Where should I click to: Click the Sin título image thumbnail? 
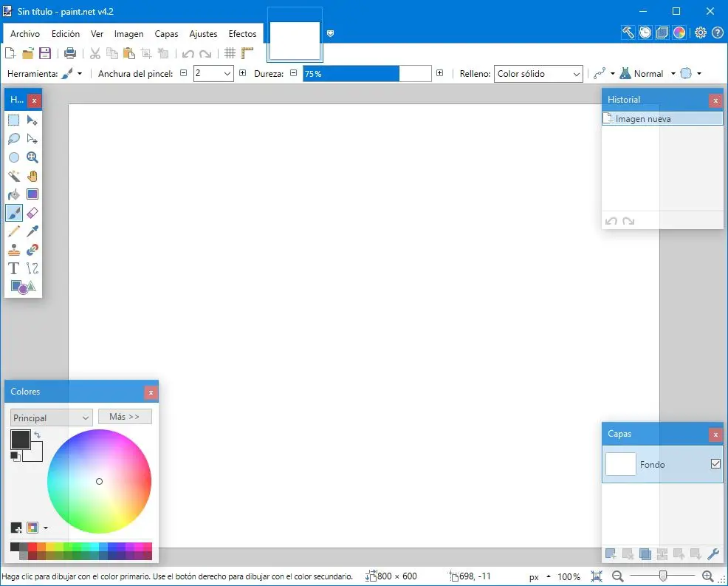(295, 41)
